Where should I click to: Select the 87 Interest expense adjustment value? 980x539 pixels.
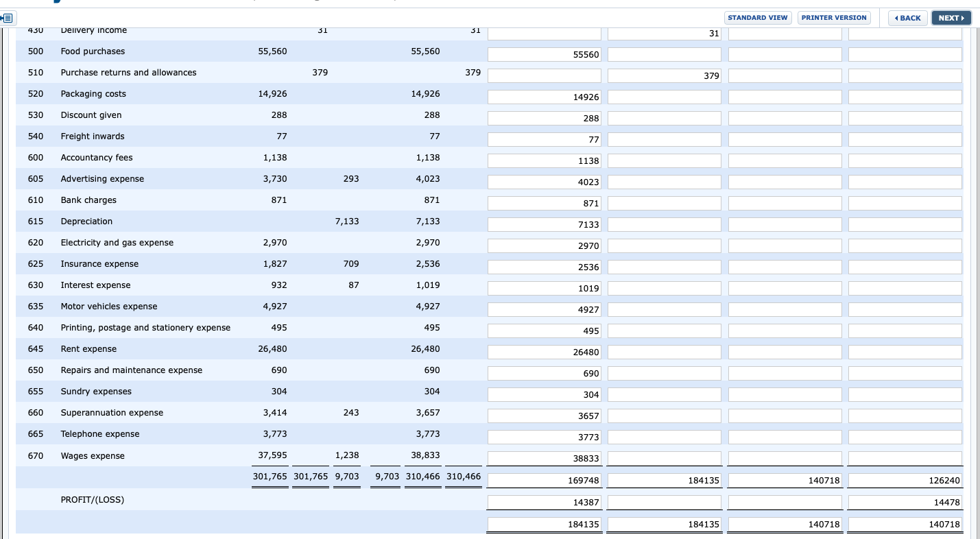click(353, 285)
